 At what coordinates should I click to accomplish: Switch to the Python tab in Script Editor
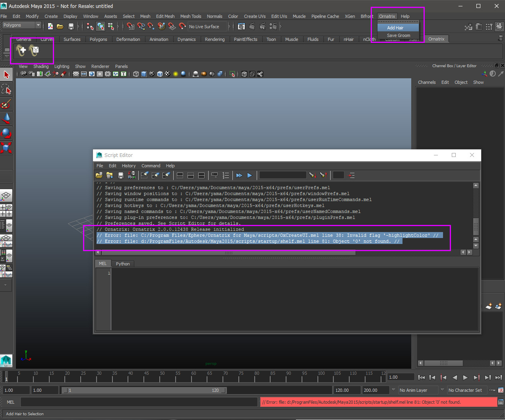point(123,264)
